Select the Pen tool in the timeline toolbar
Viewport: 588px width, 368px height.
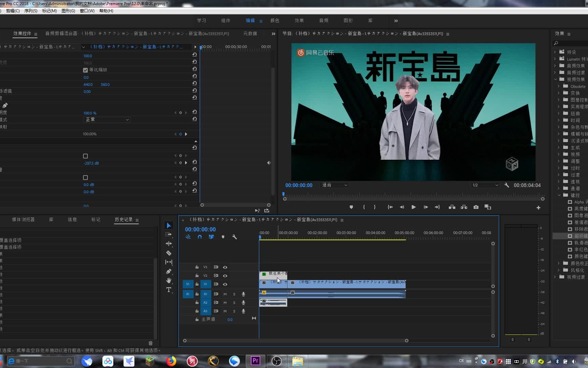169,271
